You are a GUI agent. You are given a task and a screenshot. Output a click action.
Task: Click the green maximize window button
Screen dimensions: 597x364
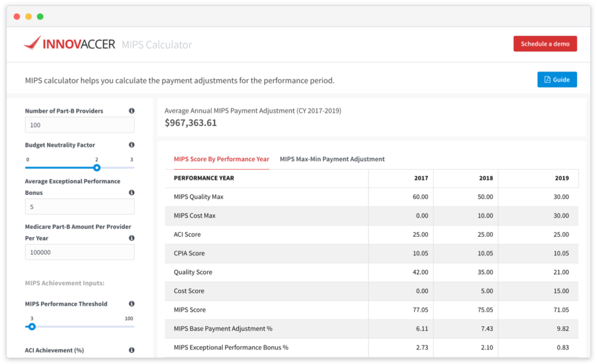tap(40, 17)
